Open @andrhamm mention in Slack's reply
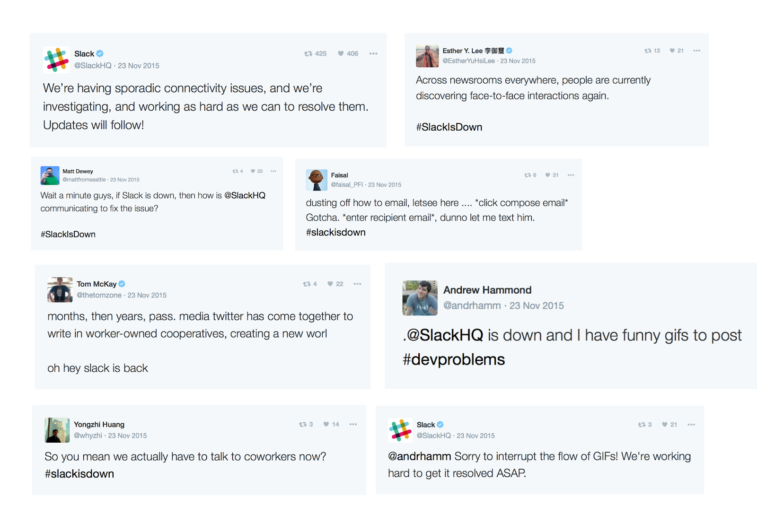This screenshot has height=532, width=757. [x=419, y=456]
